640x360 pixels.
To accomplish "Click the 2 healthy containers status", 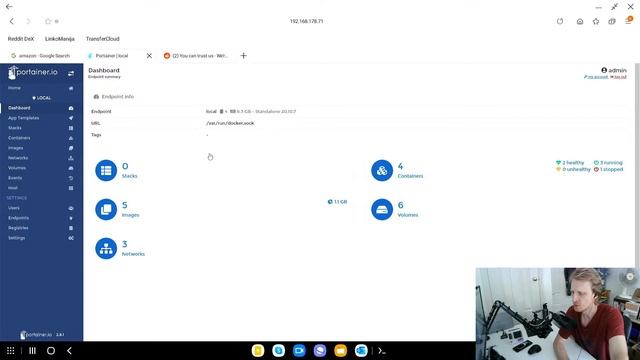I will 570,162.
